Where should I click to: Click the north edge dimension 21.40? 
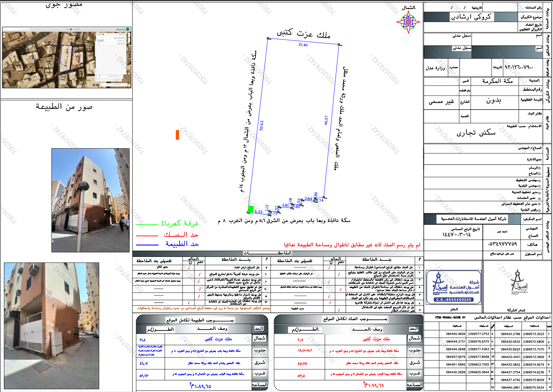pyautogui.click(x=303, y=45)
